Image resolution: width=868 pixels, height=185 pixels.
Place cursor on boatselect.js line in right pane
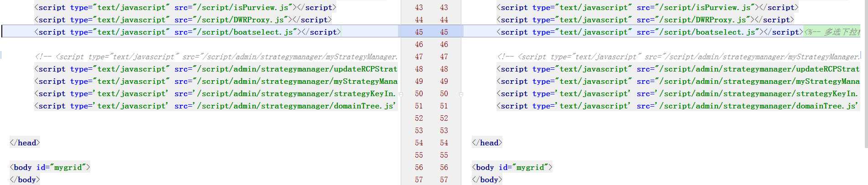click(650, 32)
